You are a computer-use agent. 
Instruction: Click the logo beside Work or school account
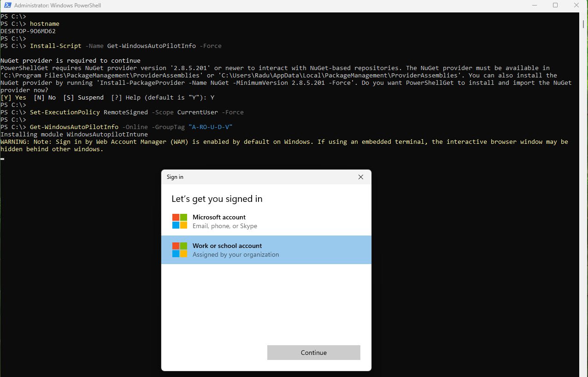179,250
